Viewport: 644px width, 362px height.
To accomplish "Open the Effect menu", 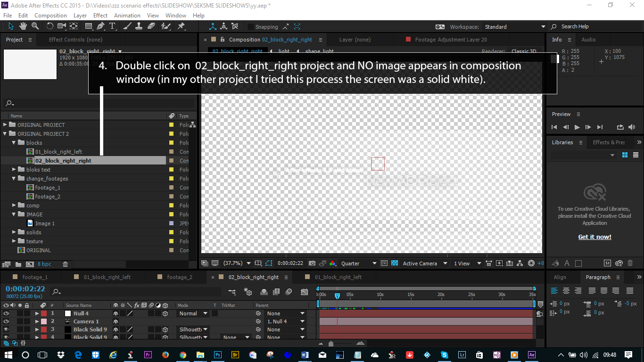I will pos(100,16).
